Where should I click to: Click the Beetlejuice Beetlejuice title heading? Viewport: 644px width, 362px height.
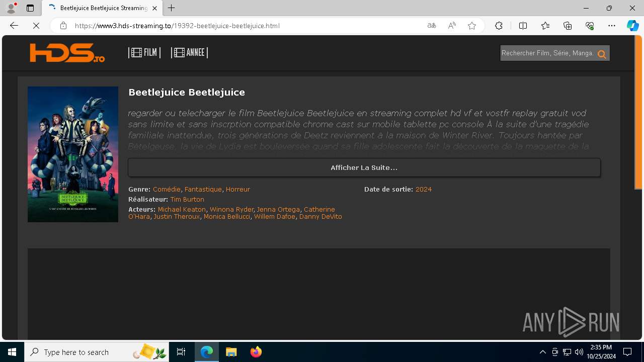pos(187,93)
